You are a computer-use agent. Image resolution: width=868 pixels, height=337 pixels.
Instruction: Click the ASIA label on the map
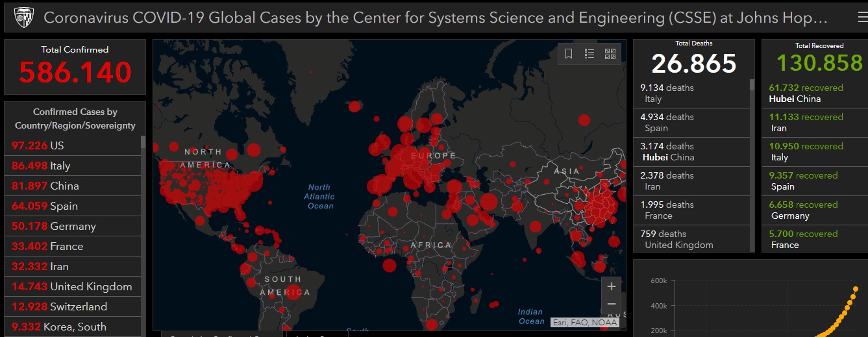(566, 171)
